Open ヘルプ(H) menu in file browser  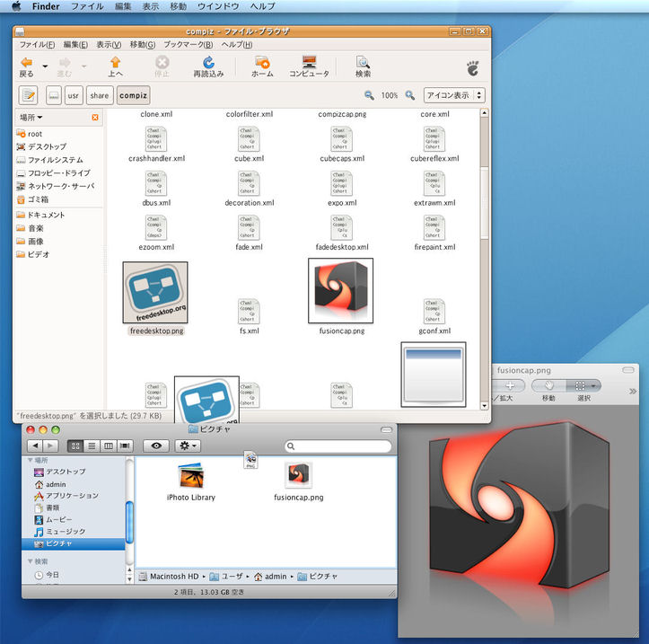tap(237, 45)
